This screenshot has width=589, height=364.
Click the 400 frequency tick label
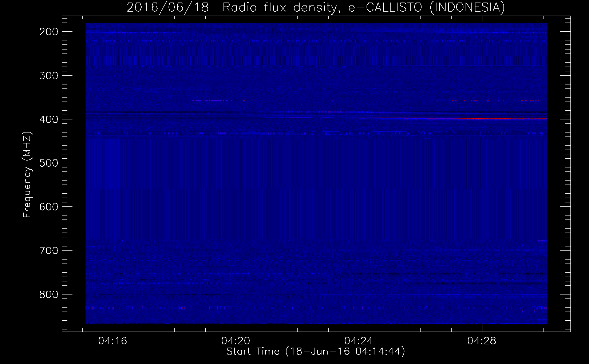48,119
